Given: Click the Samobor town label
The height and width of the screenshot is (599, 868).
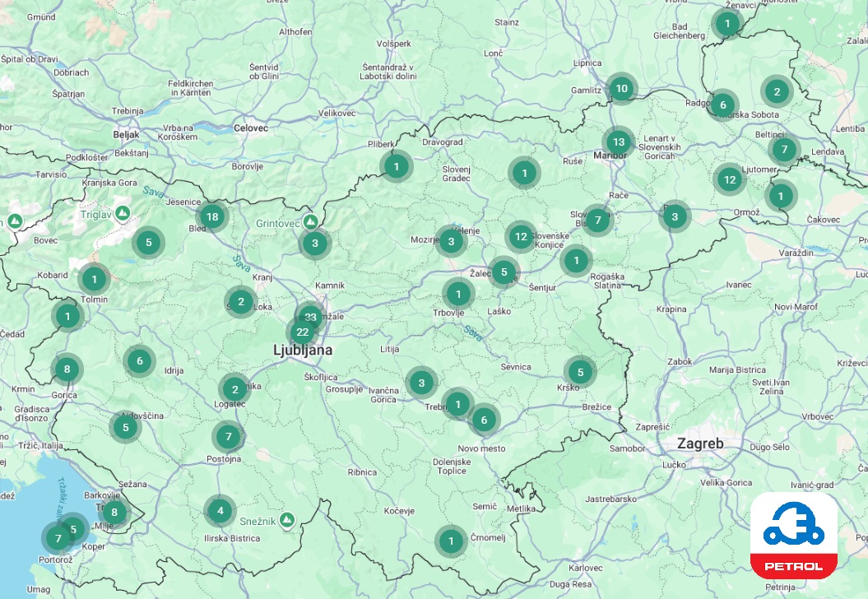Looking at the screenshot, I should click(x=627, y=448).
